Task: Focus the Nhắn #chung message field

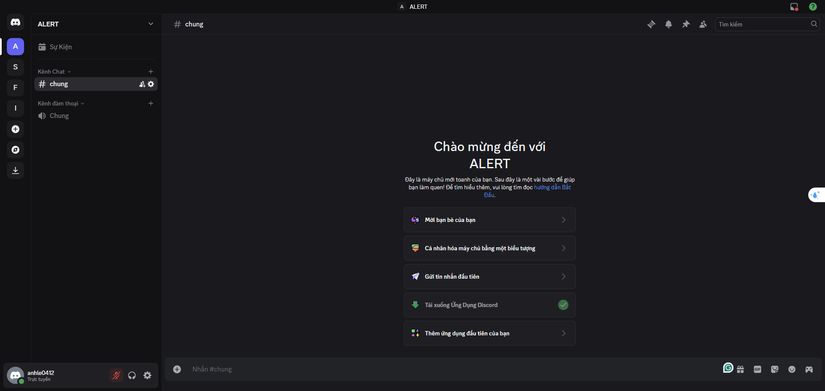Action: (452, 369)
